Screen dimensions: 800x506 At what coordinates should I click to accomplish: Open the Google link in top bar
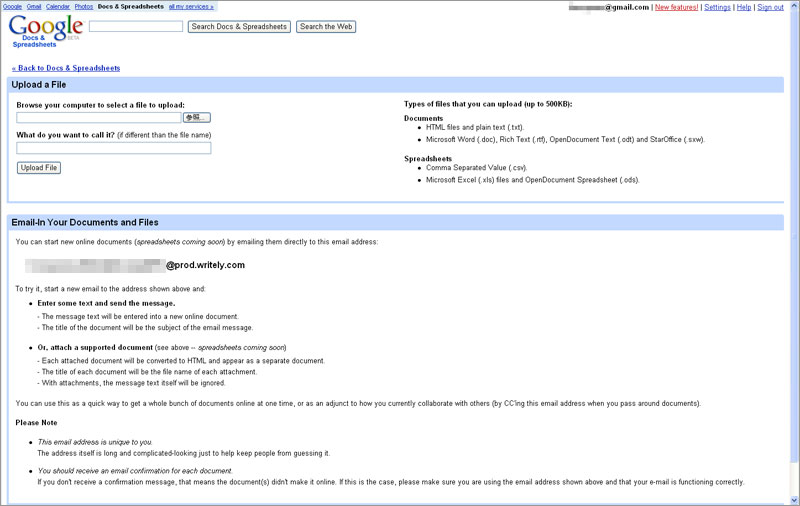click(12, 7)
